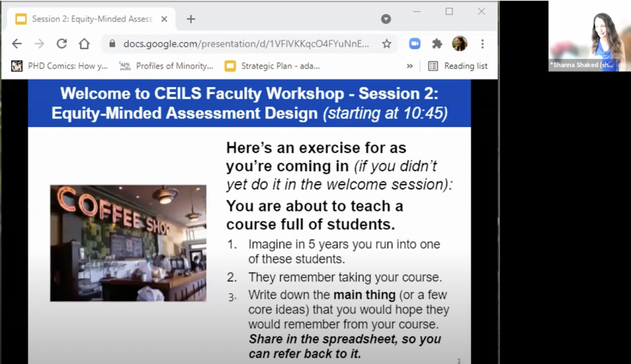Open PHD Comics bookmark
The image size is (631, 364).
60,66
